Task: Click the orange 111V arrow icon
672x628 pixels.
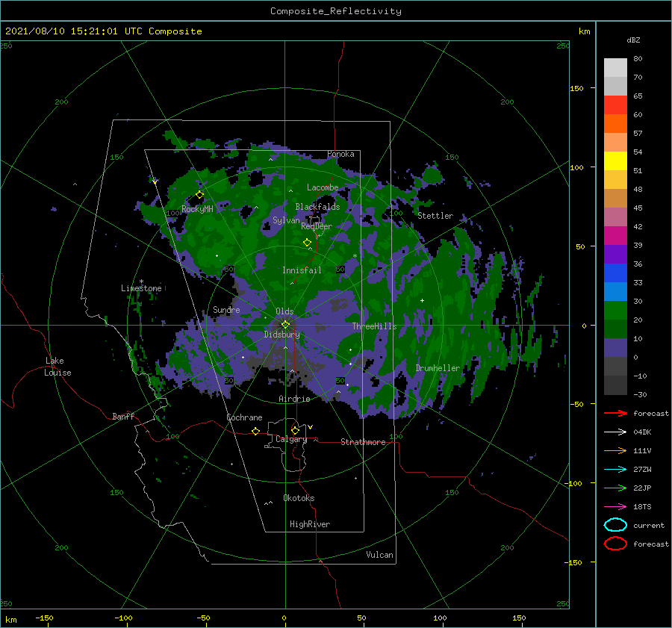Action: pos(615,450)
